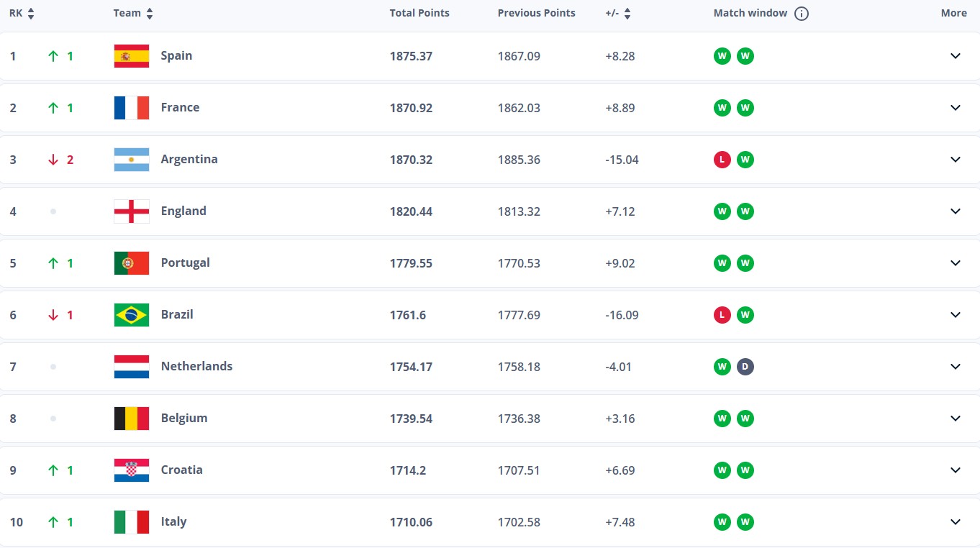Expand the England row details
The height and width of the screenshot is (548, 980).
(956, 211)
